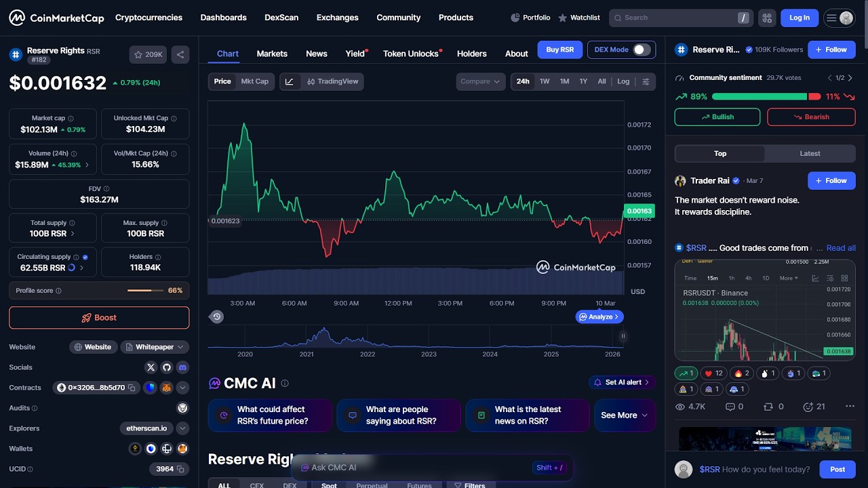
Task: Open the post's three-dot more menu
Action: pyautogui.click(x=850, y=407)
